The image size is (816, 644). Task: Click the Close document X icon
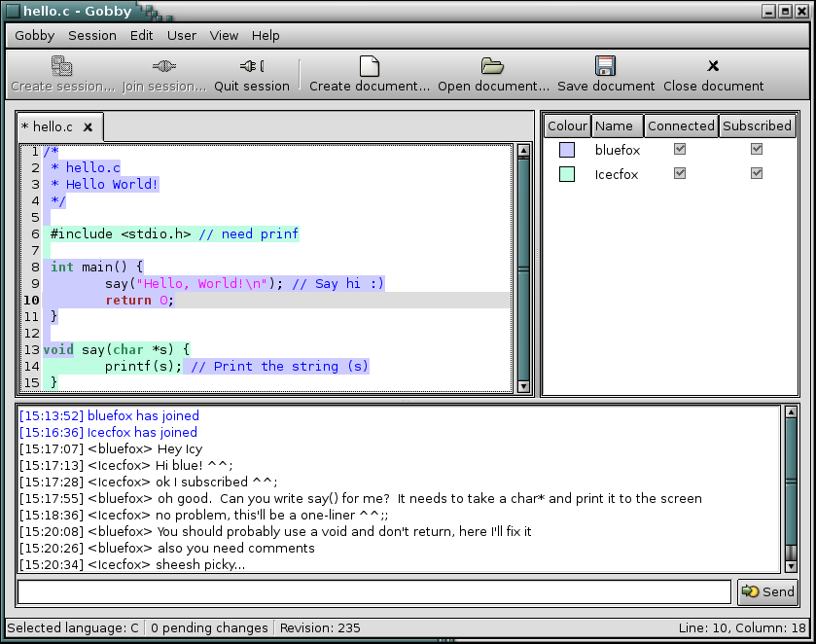713,66
